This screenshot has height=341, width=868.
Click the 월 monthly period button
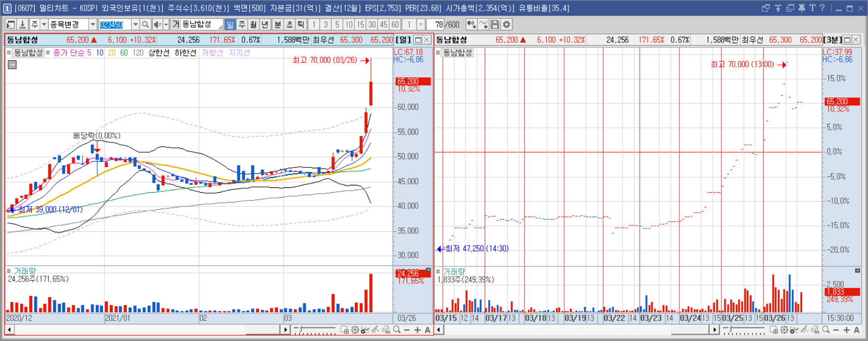coord(254,24)
